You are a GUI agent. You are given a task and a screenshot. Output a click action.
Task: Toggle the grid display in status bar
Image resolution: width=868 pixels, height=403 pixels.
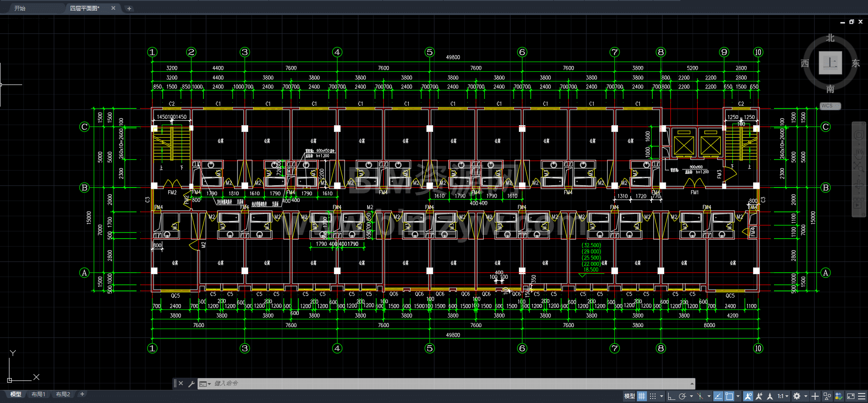(x=642, y=396)
